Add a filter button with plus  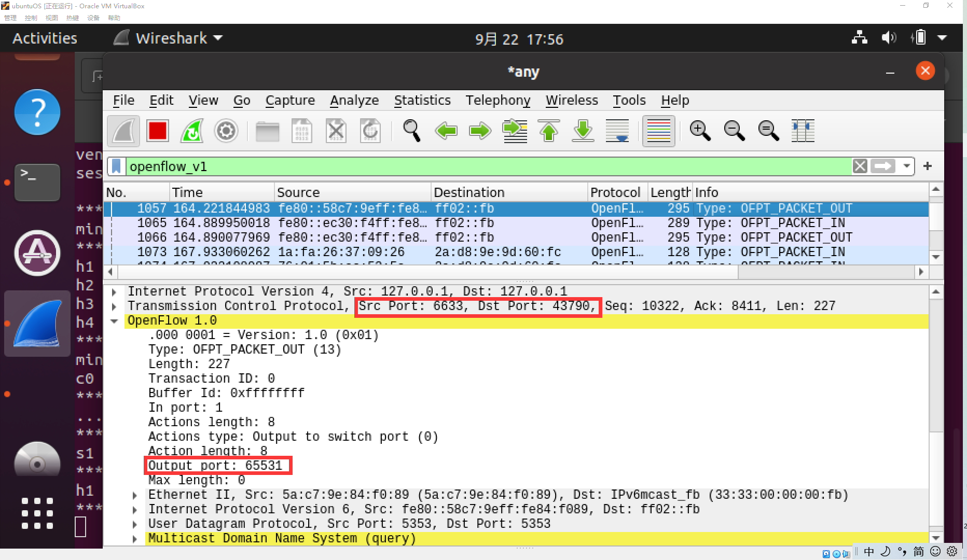point(928,166)
